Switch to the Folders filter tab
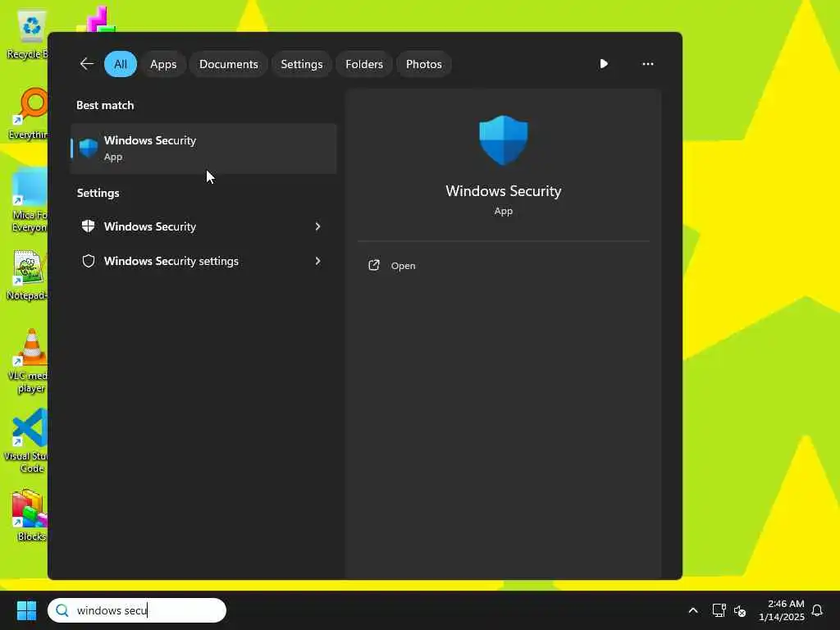 [x=364, y=64]
